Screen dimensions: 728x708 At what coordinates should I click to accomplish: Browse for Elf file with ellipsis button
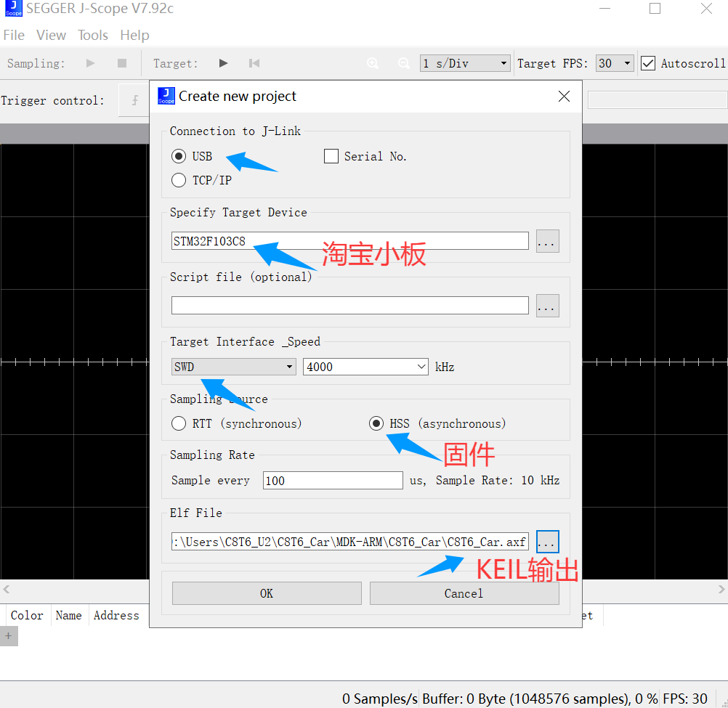pos(547,542)
